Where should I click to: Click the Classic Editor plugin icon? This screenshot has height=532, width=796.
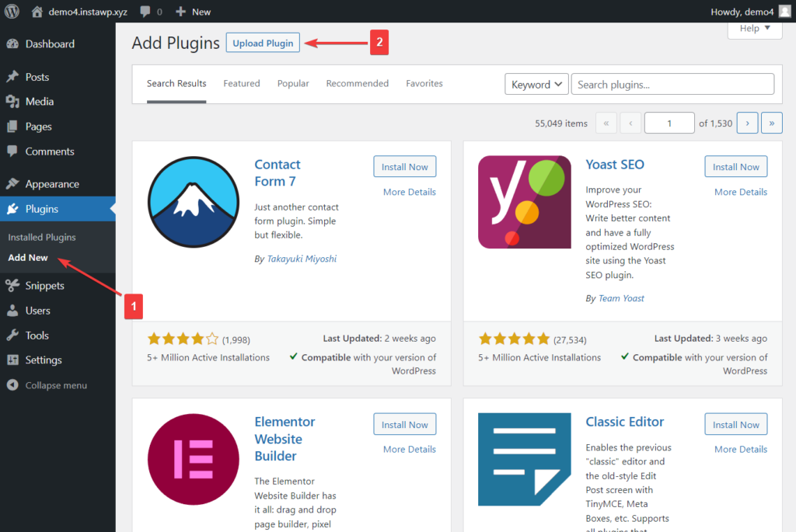coord(525,460)
